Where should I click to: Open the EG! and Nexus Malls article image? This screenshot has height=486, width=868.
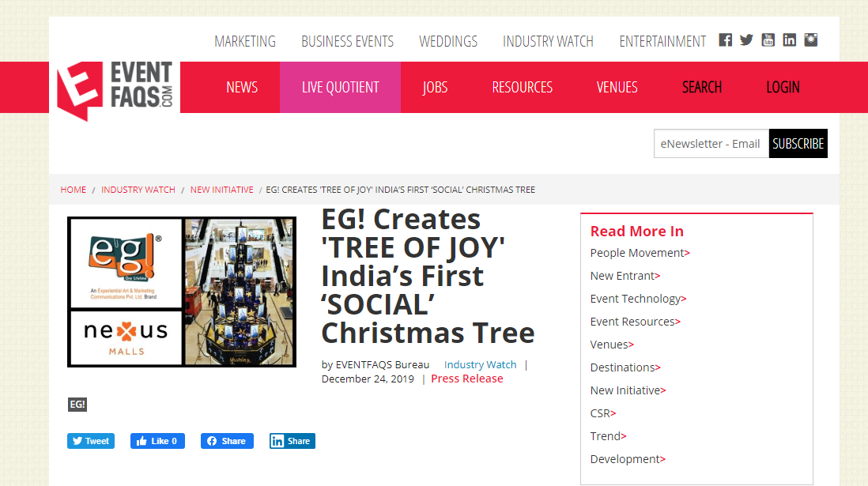pyautogui.click(x=182, y=292)
